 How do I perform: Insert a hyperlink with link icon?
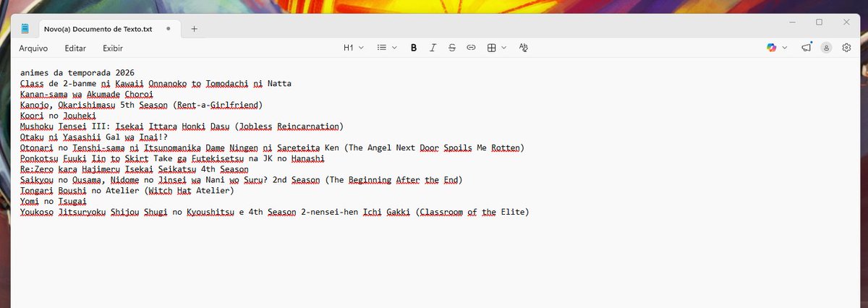click(x=471, y=48)
